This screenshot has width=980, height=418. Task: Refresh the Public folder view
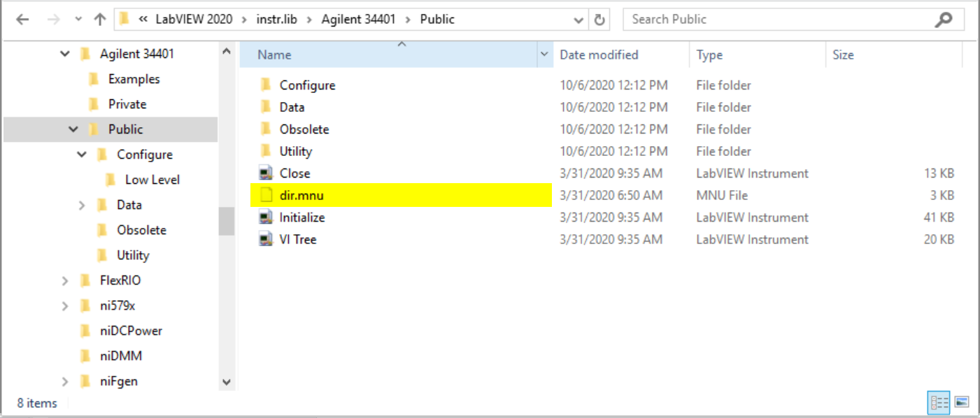point(599,20)
